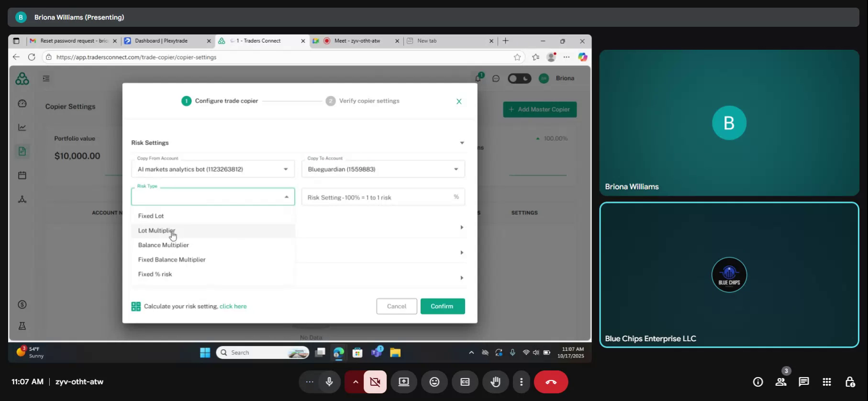
Task: Click the Traders Connect logo in sidebar
Action: click(x=22, y=78)
